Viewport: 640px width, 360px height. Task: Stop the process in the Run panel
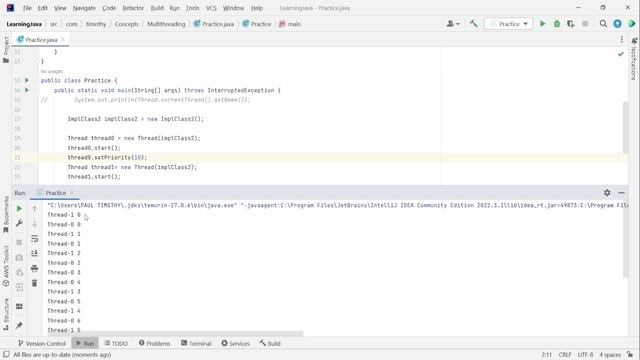19,242
